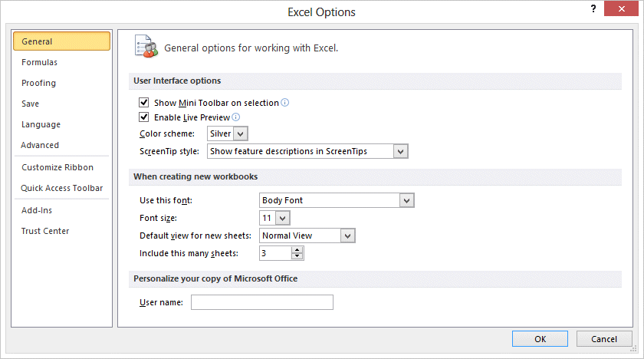Click the Excel Options title text
Screen dimensions: 644x359
coord(321,12)
